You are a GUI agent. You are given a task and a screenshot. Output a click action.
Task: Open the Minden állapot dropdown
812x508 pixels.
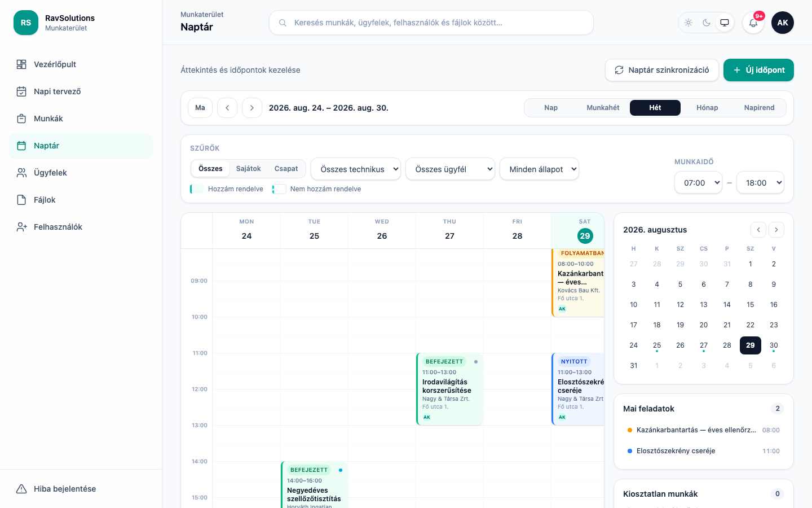(x=539, y=169)
